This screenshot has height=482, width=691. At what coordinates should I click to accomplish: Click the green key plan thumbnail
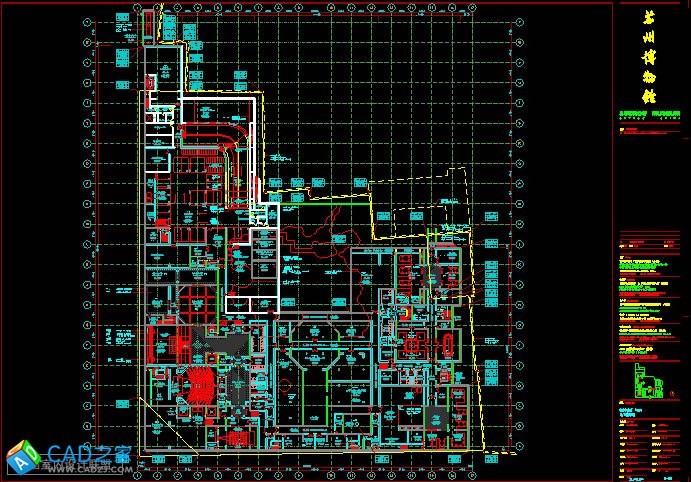click(647, 383)
